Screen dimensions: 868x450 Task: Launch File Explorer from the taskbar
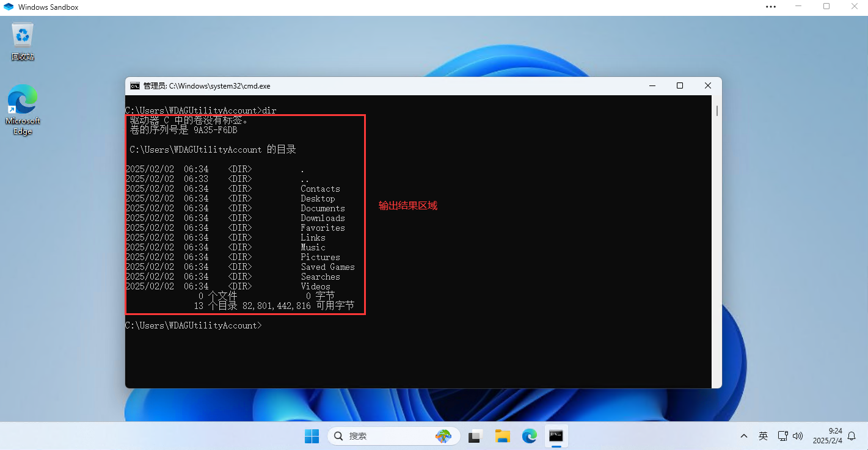(x=502, y=436)
